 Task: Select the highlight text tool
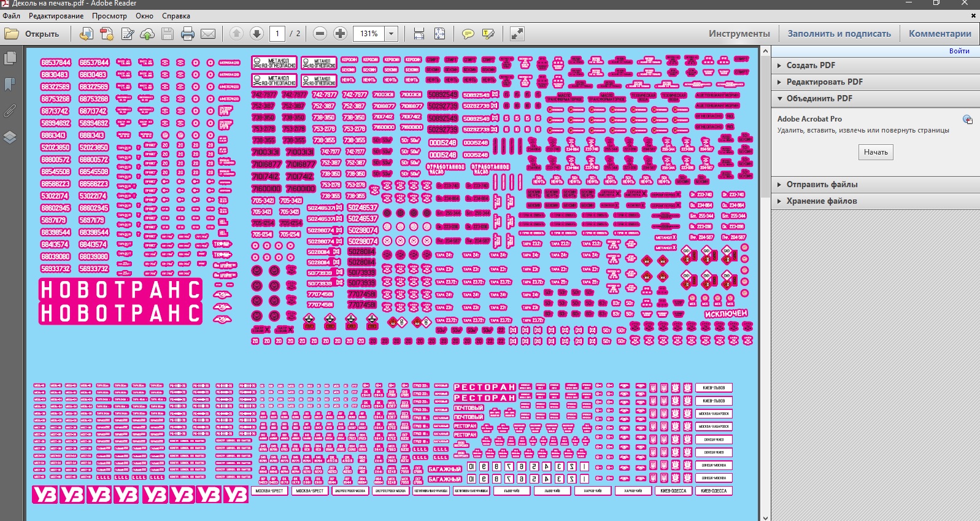point(488,34)
